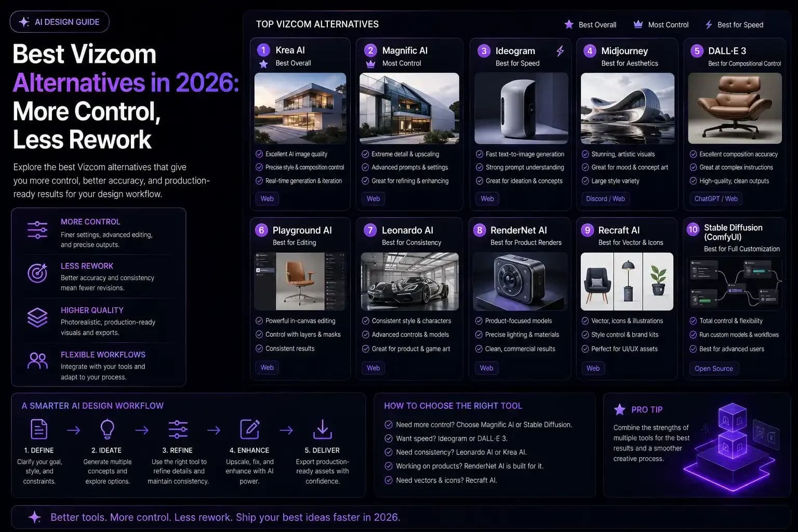The height and width of the screenshot is (532, 798).
Task: Click the Define document icon
Action: pyautogui.click(x=39, y=430)
